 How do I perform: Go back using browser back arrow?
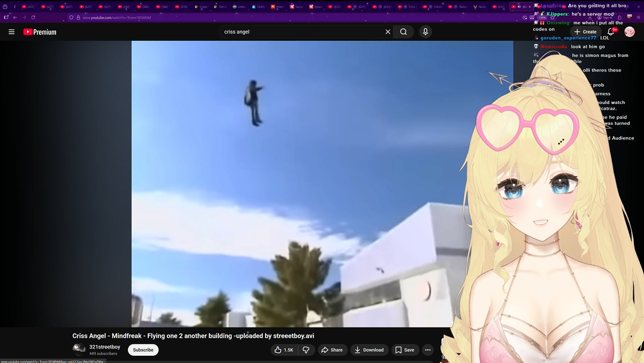pos(15,17)
